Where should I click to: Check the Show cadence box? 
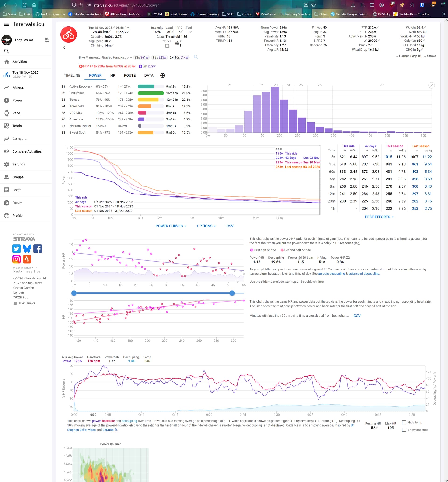pos(404,430)
